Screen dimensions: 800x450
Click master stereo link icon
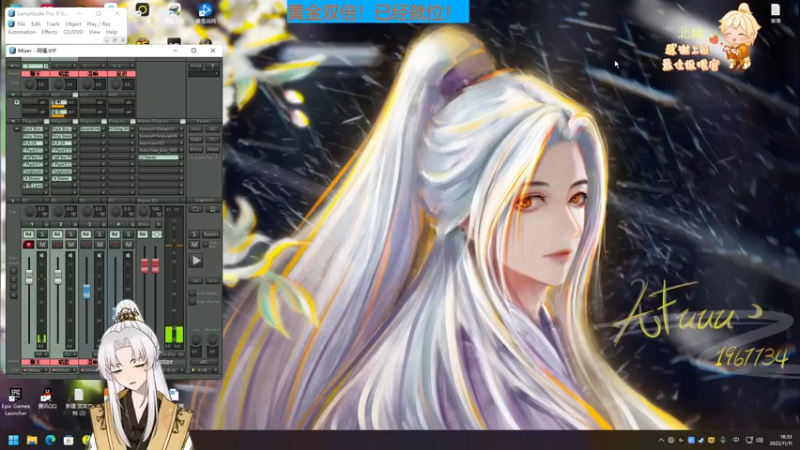[x=157, y=234]
